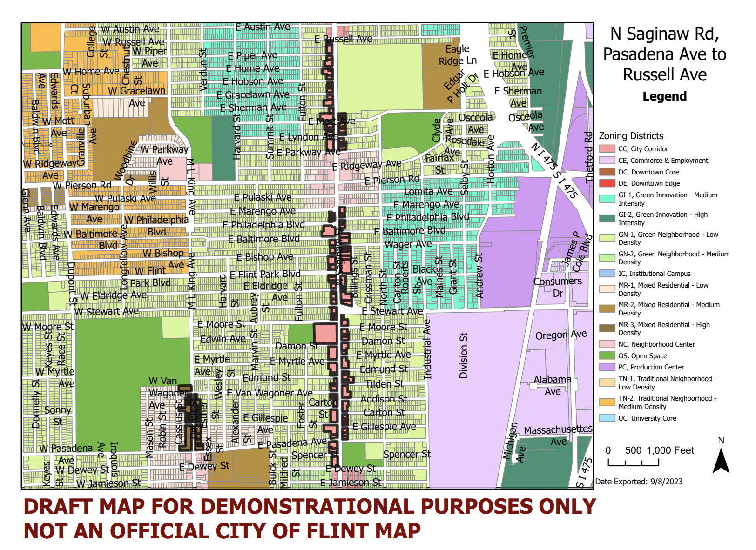Screen dimensions: 756x550
Task: Click the MR-3 Mixed Residential High Density swatch
Action: [x=607, y=329]
